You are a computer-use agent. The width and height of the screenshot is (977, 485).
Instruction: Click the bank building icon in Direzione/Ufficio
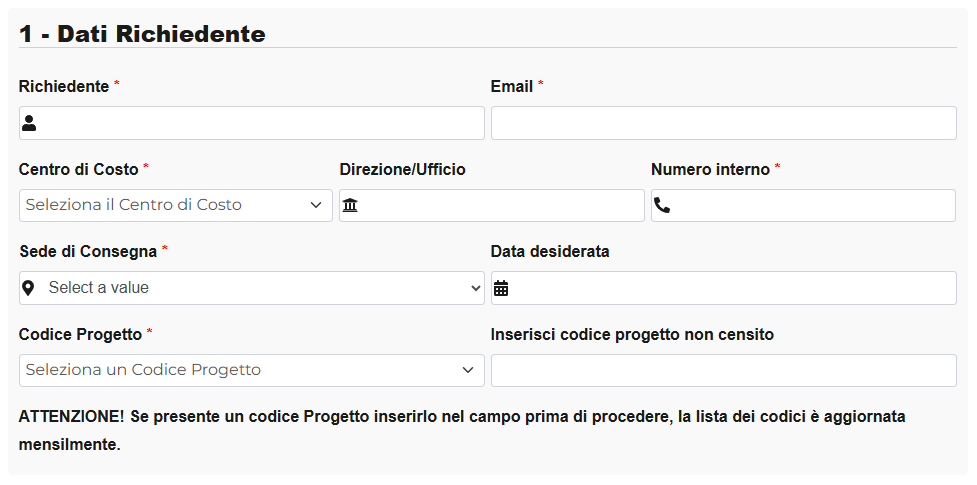click(350, 205)
